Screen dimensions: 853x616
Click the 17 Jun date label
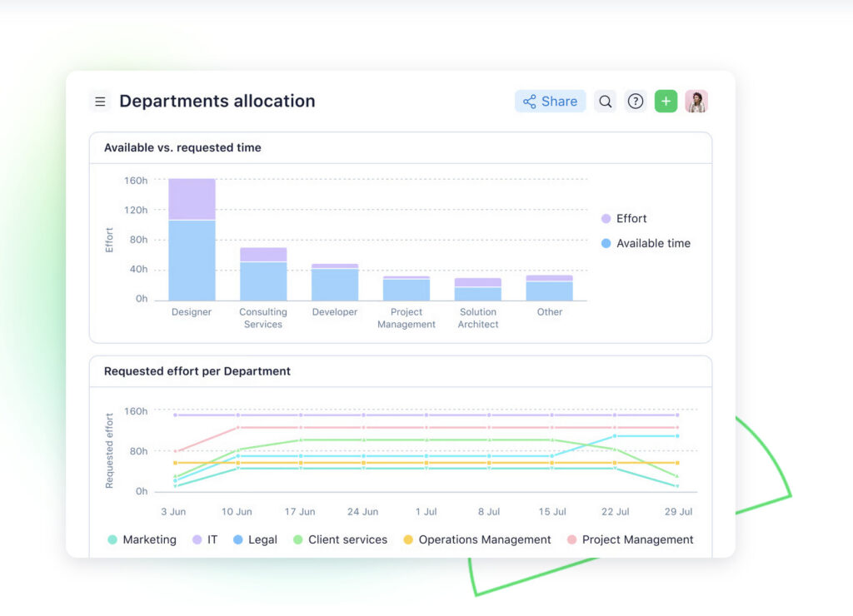coord(300,512)
